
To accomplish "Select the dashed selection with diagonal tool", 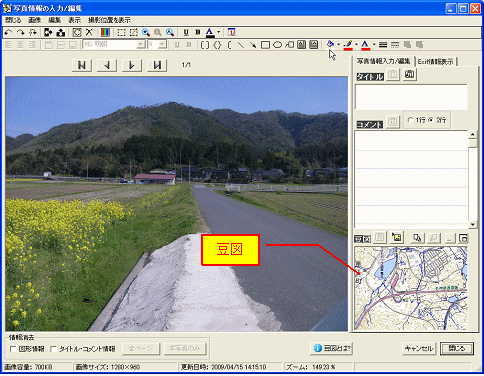I will pyautogui.click(x=134, y=32).
